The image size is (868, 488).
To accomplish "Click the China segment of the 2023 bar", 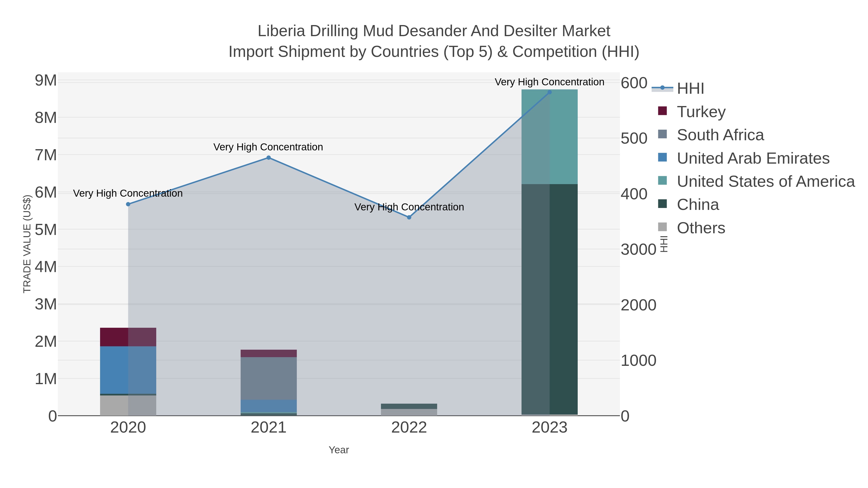I will click(549, 299).
